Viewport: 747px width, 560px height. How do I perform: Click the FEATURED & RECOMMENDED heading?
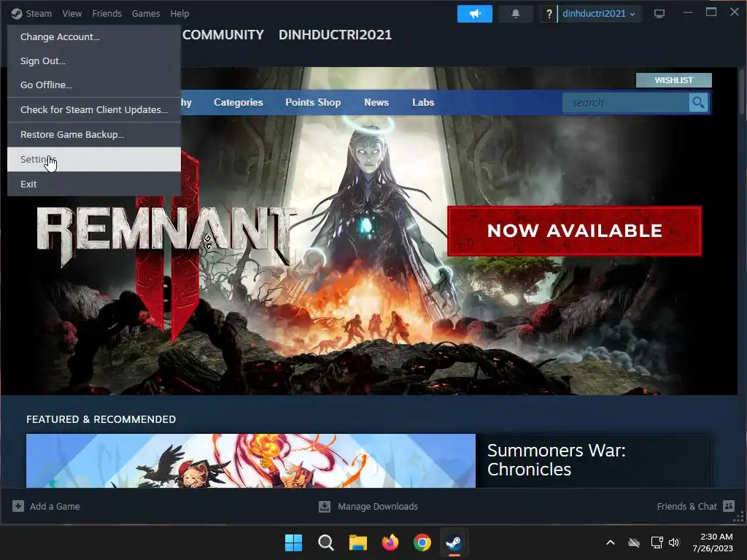click(x=101, y=419)
